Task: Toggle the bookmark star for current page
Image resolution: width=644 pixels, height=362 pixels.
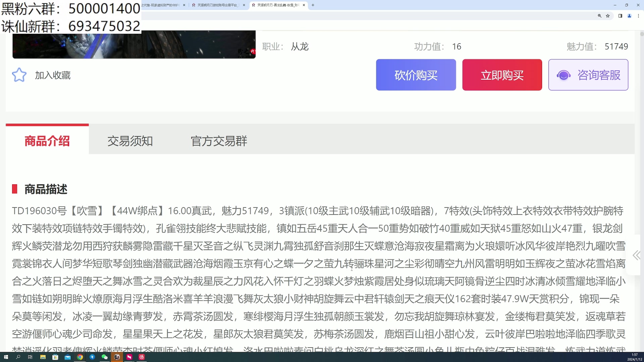Action: [x=608, y=16]
